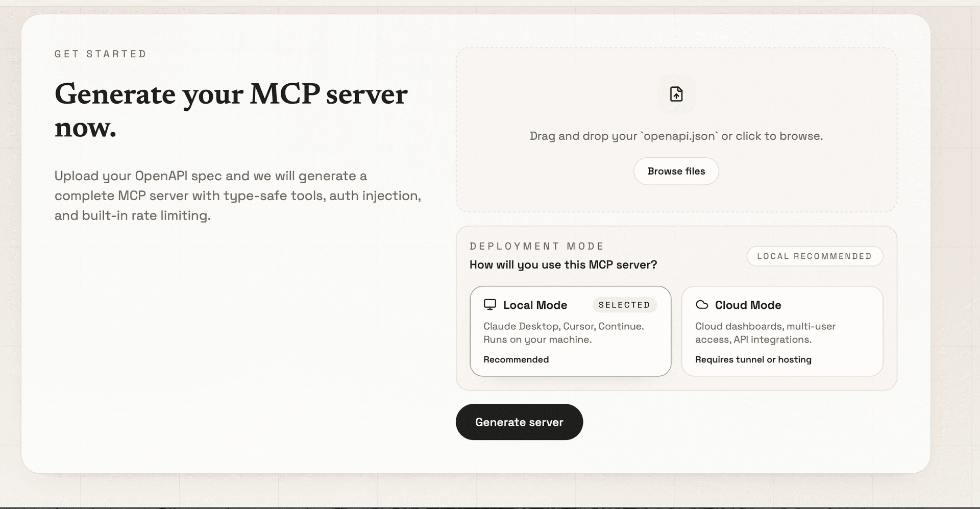980x509 pixels.
Task: Click the Recommended label under Local Mode
Action: pyautogui.click(x=516, y=359)
